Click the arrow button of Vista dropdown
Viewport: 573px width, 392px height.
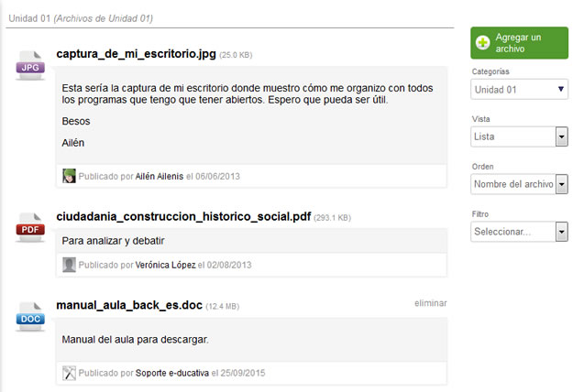562,136
